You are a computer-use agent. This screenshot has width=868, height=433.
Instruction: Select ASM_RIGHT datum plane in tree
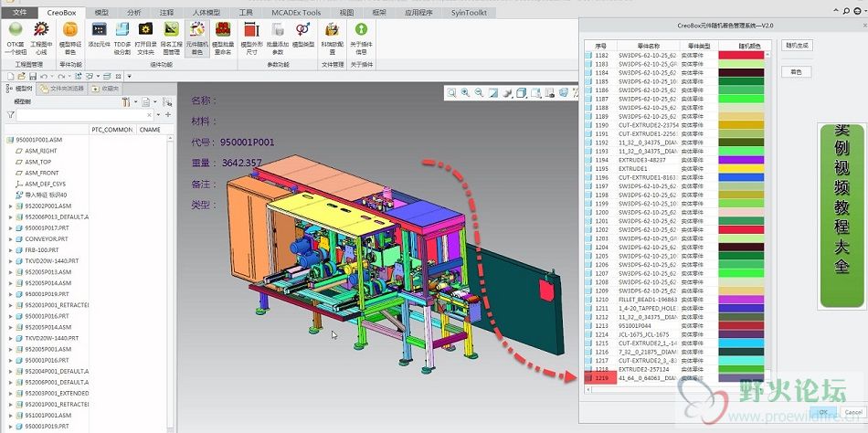40,151
